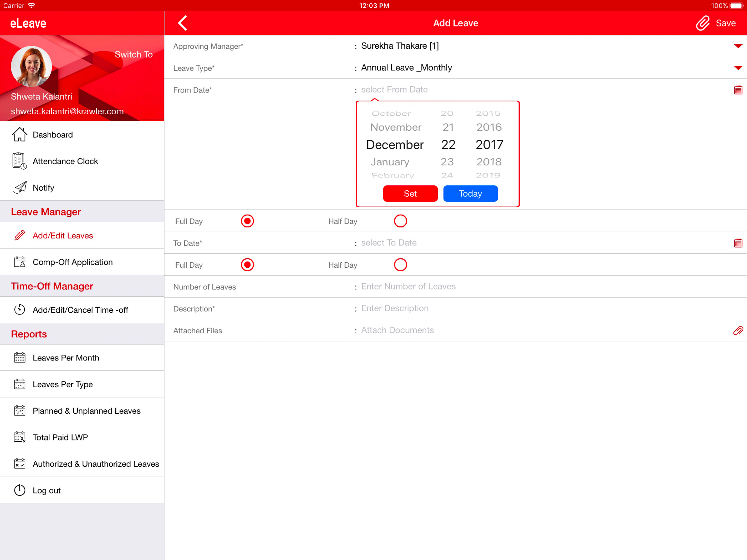The height and width of the screenshot is (560, 747).
Task: Pick 21 in the day wheel
Action: 448,127
